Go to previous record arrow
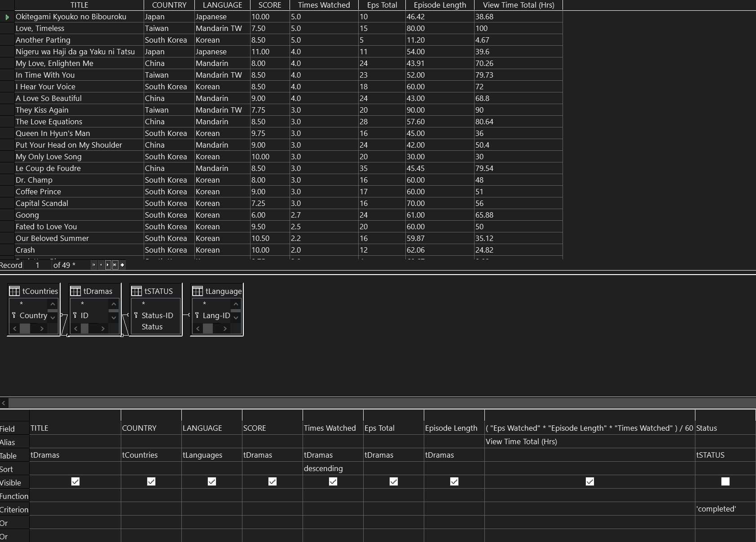The width and height of the screenshot is (756, 542). [101, 265]
